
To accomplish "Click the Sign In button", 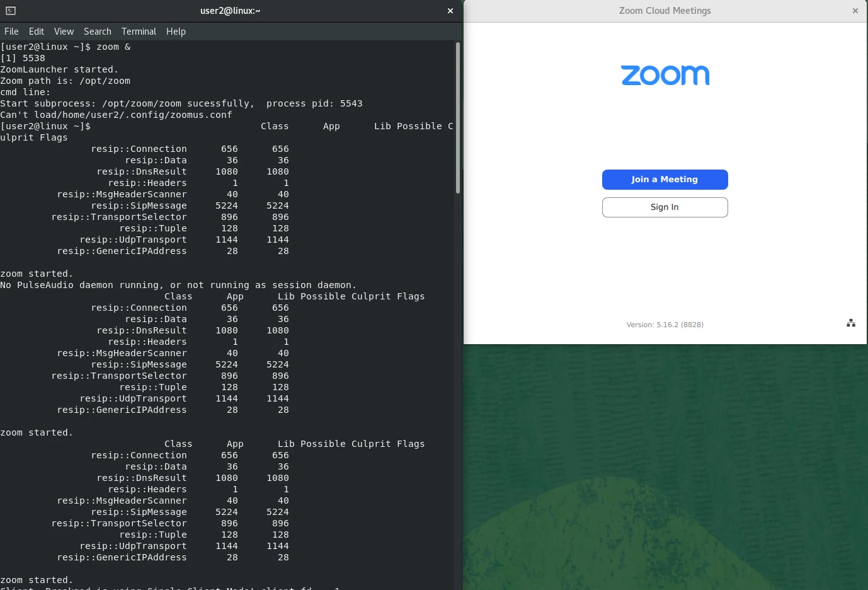I will (665, 207).
